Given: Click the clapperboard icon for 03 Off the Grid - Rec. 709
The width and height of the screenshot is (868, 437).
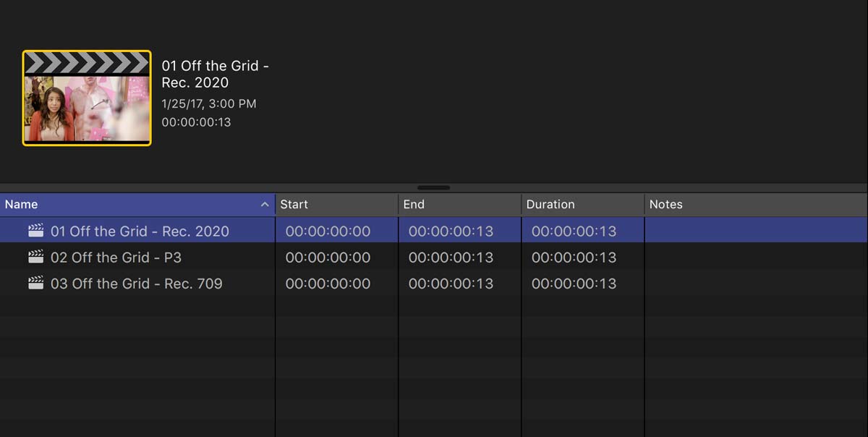Looking at the screenshot, I should pos(35,283).
